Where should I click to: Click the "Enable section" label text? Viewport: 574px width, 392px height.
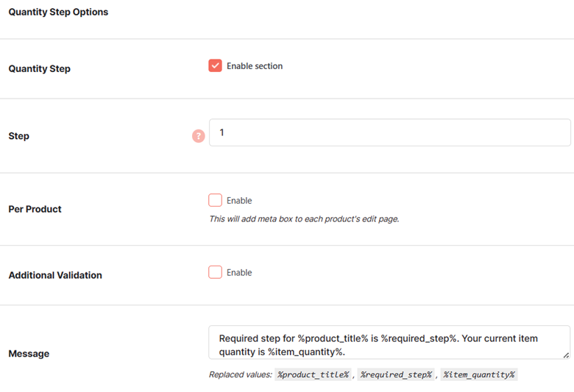pyautogui.click(x=255, y=66)
